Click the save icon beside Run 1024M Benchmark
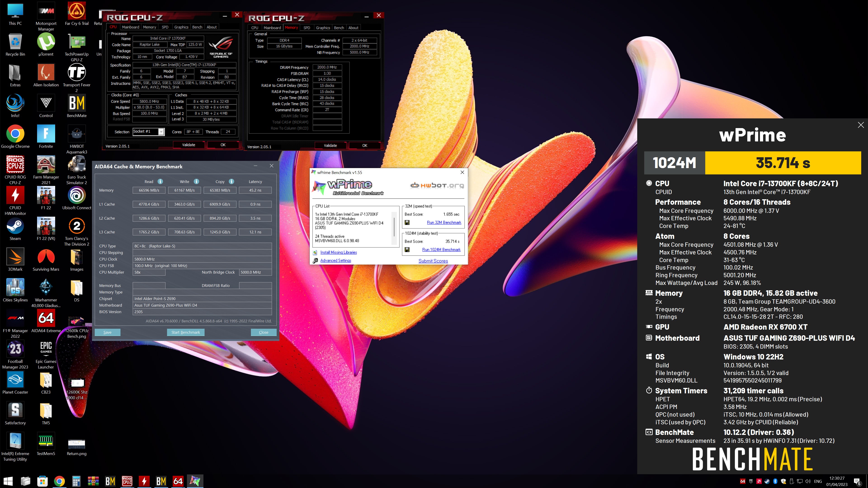Screen dimensions: 868x488 click(x=407, y=250)
